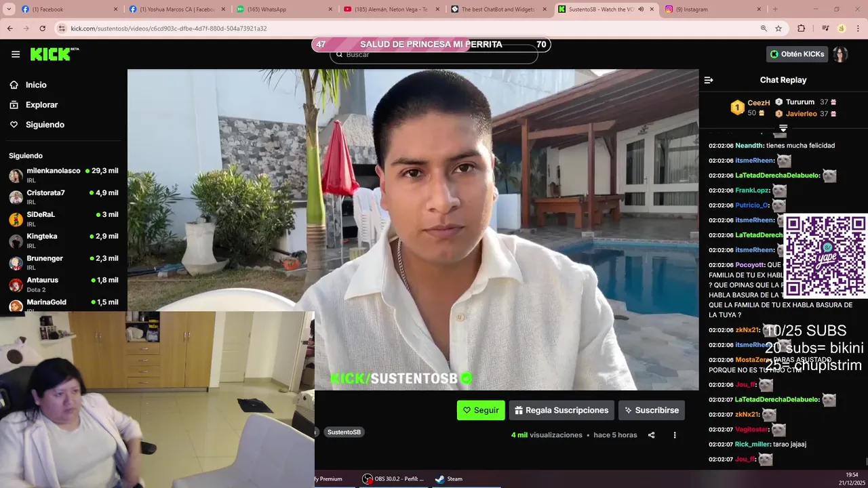Expand the gift leaderboard handle

(783, 127)
